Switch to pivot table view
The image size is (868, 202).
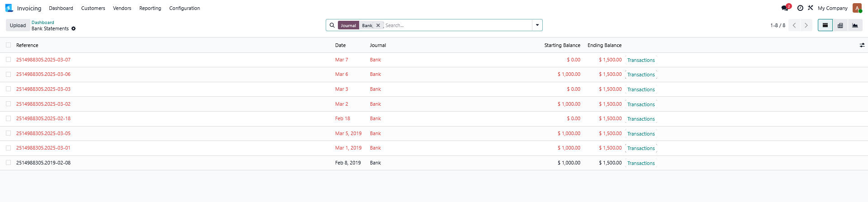pos(840,25)
